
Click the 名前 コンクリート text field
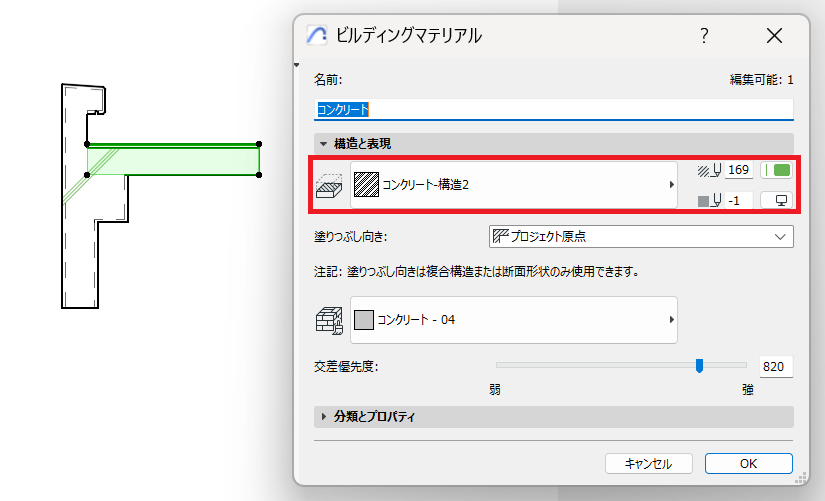(x=554, y=109)
